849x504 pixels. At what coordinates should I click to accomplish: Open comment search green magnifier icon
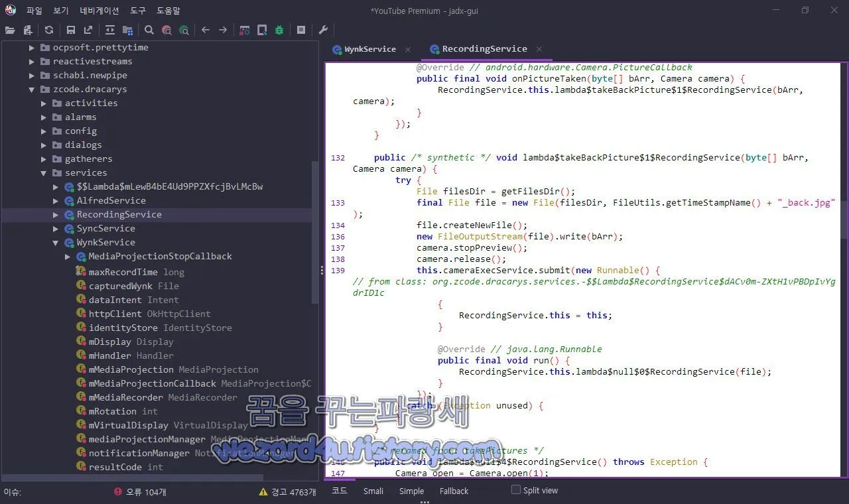pos(184,30)
